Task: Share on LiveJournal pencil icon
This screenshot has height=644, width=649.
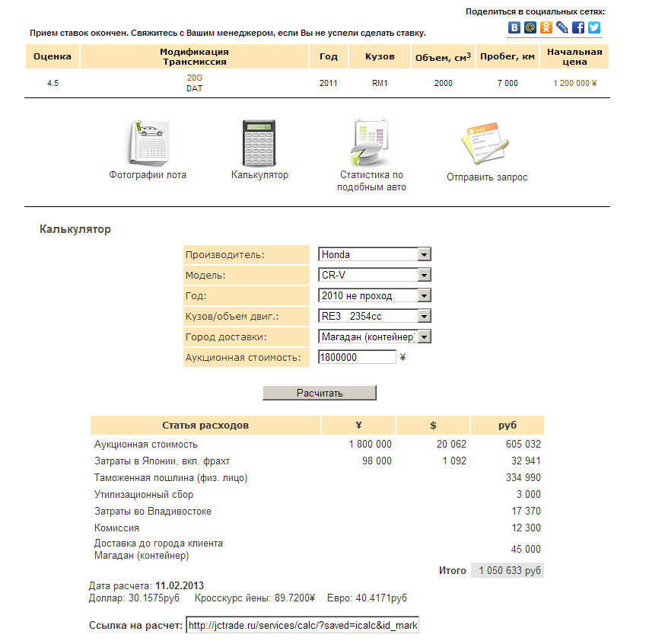Action: point(562,27)
